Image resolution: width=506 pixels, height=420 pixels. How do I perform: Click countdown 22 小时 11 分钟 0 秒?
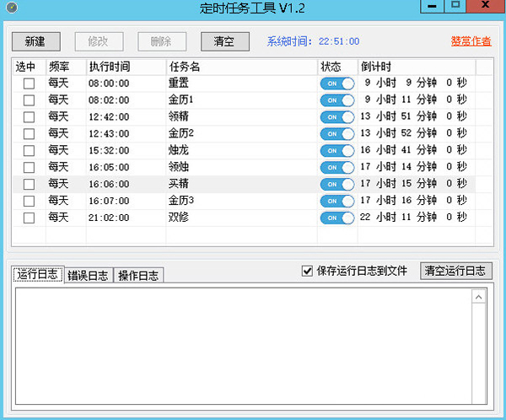tap(413, 218)
